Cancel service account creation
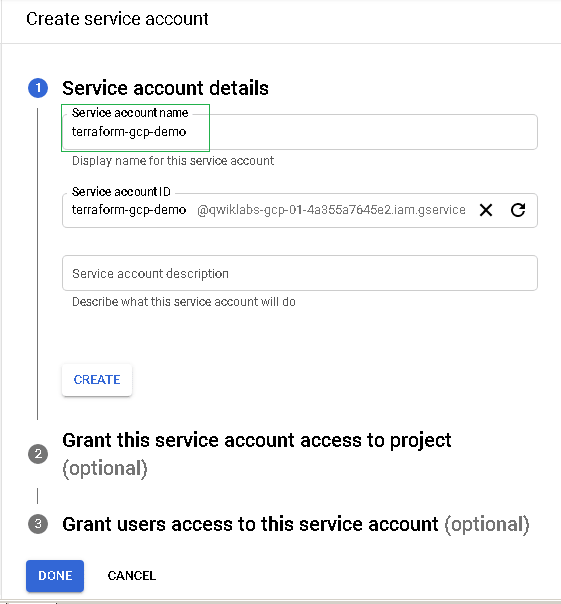Image resolution: width=561 pixels, height=604 pixels. coord(132,576)
